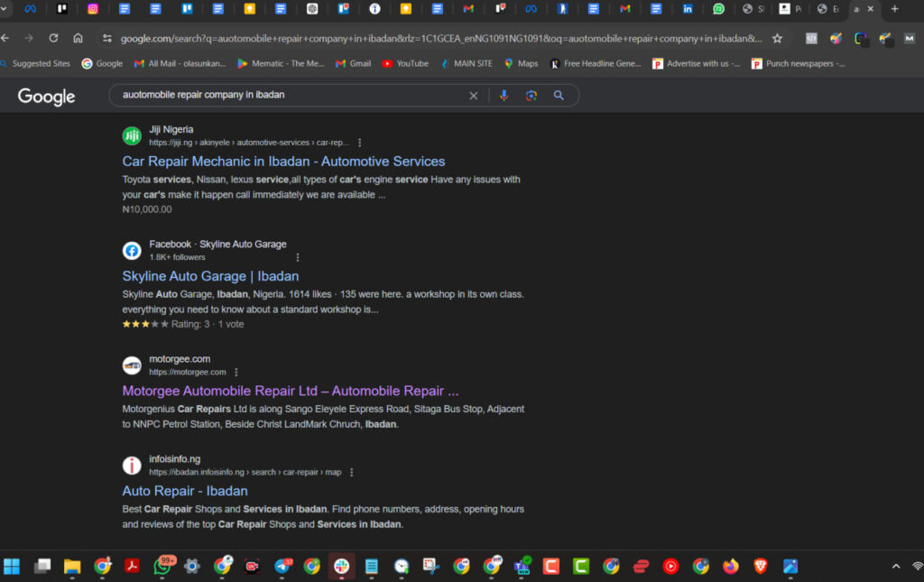This screenshot has height=582, width=924.
Task: Open the Windows Start menu
Action: tap(12, 567)
